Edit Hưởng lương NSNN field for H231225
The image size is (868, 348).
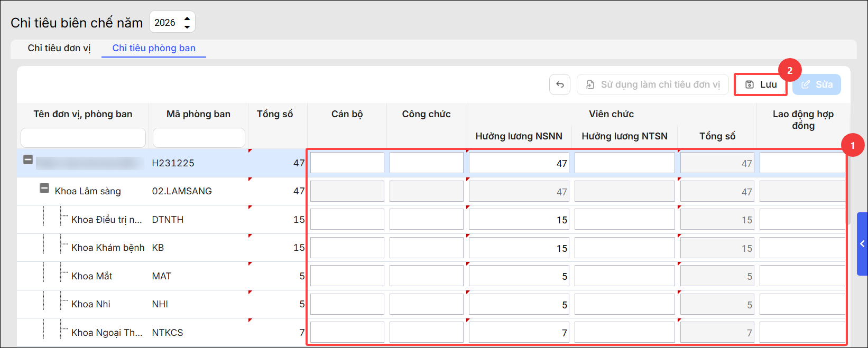519,163
